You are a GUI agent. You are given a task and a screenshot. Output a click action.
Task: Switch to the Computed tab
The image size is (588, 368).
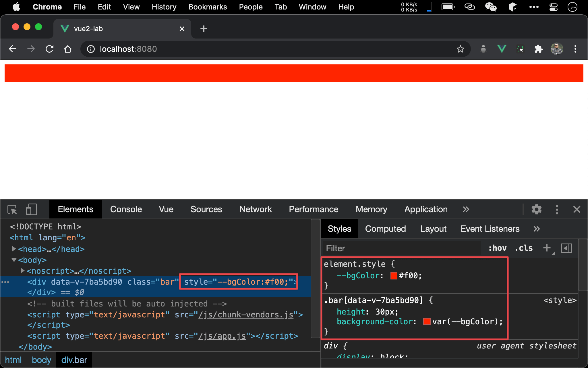tap(385, 229)
